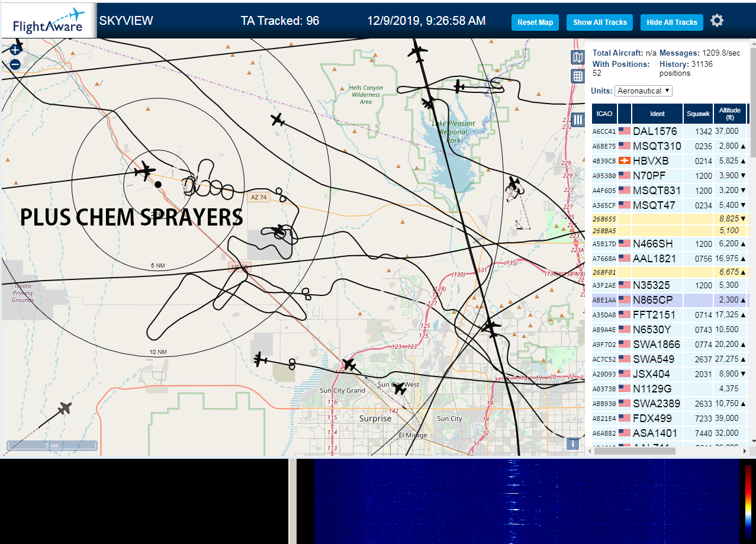Screen dimensions: 756x544
Task: Select aircraft on loop track above Lake Pleasant
Action: [x=460, y=86]
